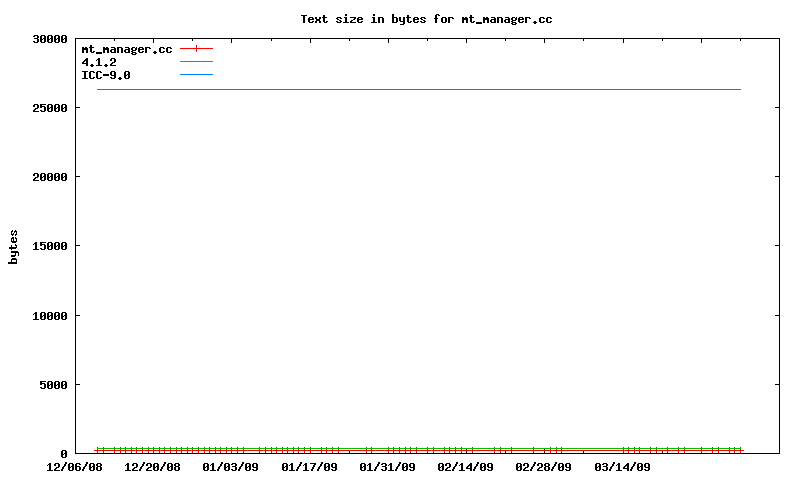This screenshot has height=480, width=800.
Task: Select the 4.1.2 legend label
Action: coord(99,62)
